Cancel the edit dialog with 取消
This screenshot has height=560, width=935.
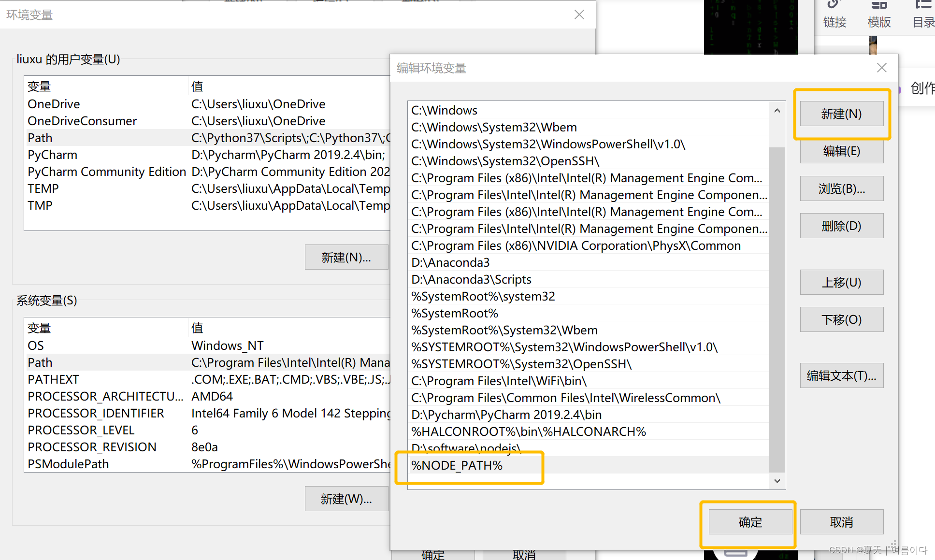coord(841,522)
